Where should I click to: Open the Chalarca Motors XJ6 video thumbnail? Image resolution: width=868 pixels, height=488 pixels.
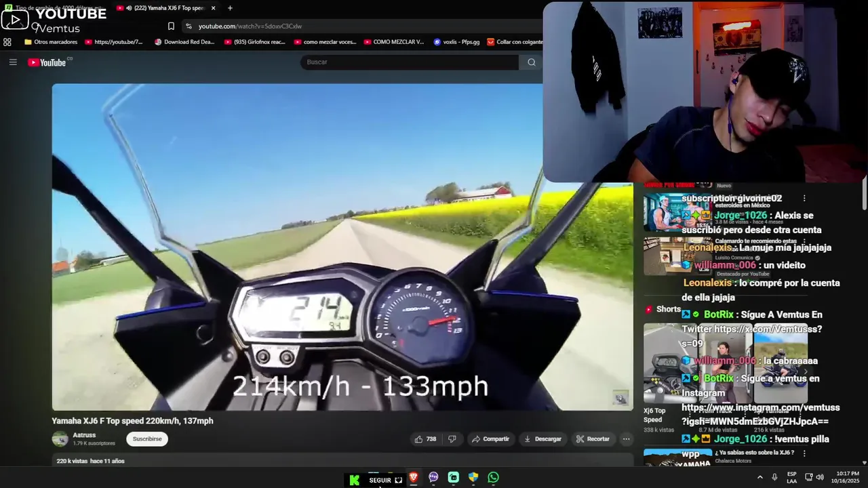coord(677,457)
